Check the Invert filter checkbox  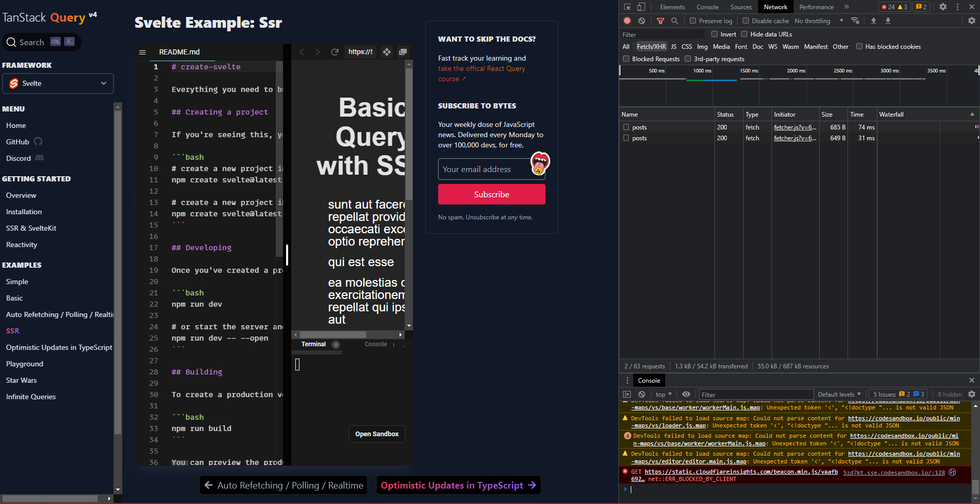(714, 34)
